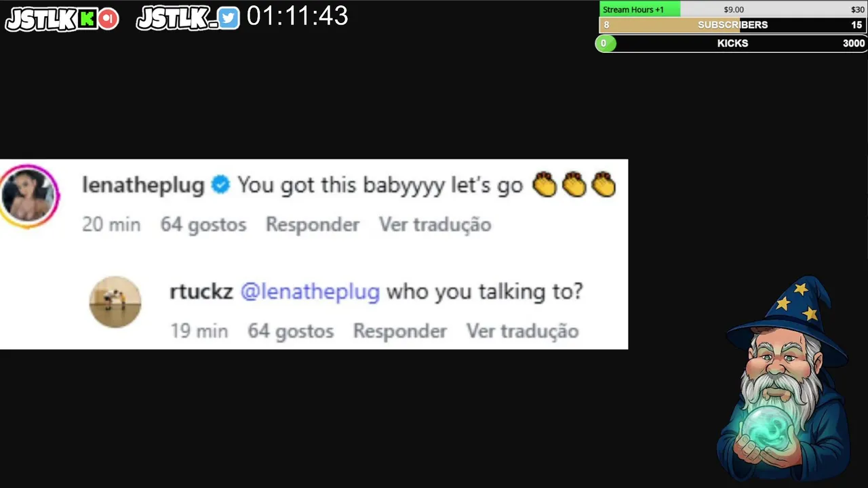868x488 pixels.
Task: Click the Subscribers progress bar
Action: pos(732,25)
